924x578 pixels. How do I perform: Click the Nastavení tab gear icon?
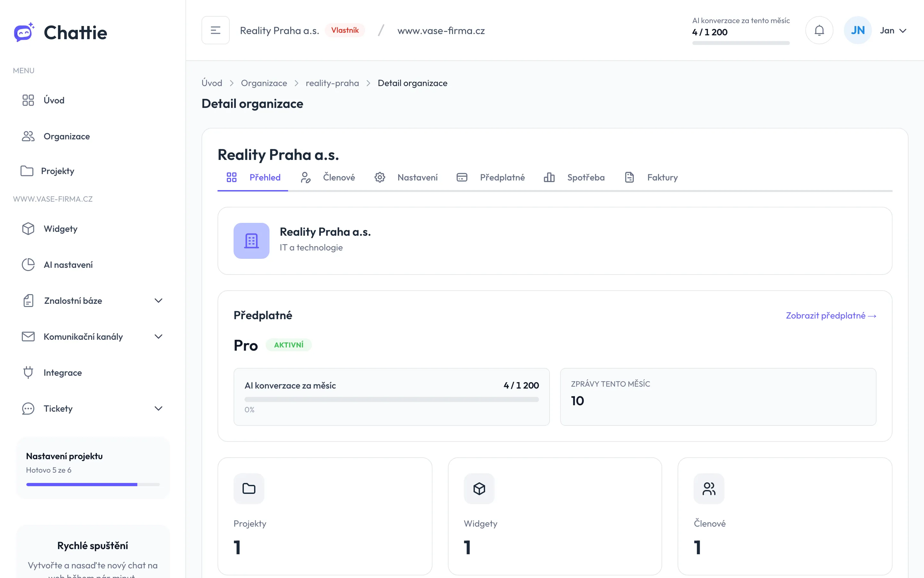point(380,177)
